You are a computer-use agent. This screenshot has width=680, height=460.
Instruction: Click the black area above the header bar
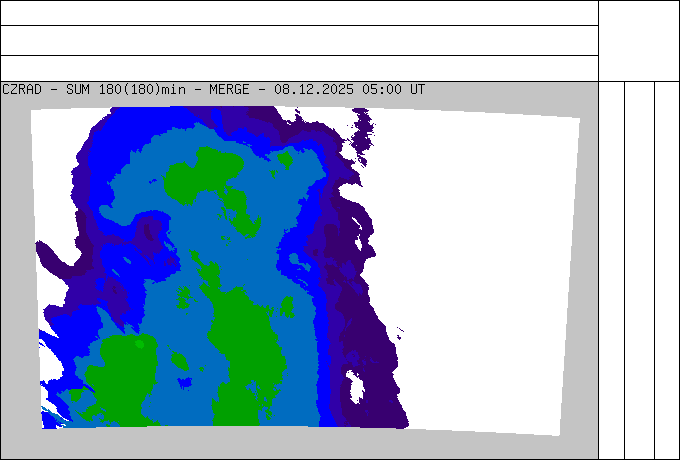tap(340, 40)
